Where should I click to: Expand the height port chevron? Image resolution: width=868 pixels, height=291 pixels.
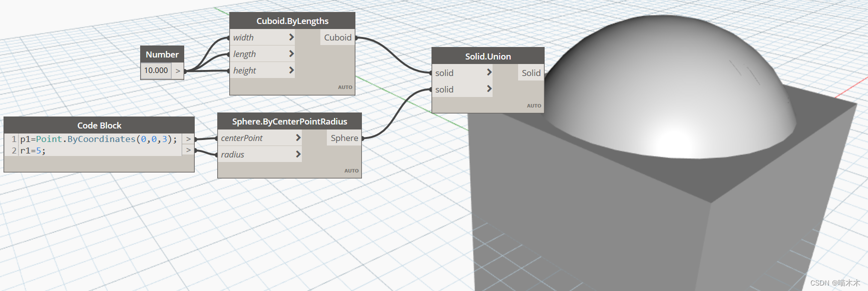click(291, 70)
